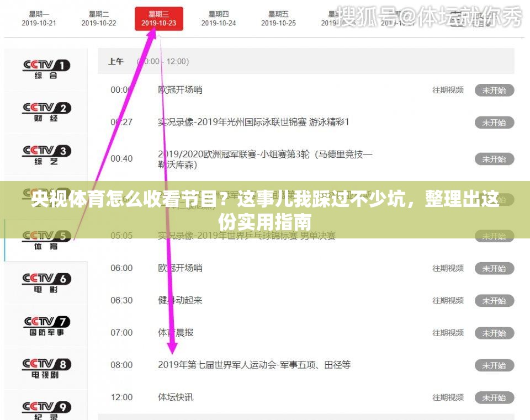The width and height of the screenshot is (530, 420).
Task: Click 未开始 button for 00:27 游泳精彩1
Action: (x=494, y=123)
